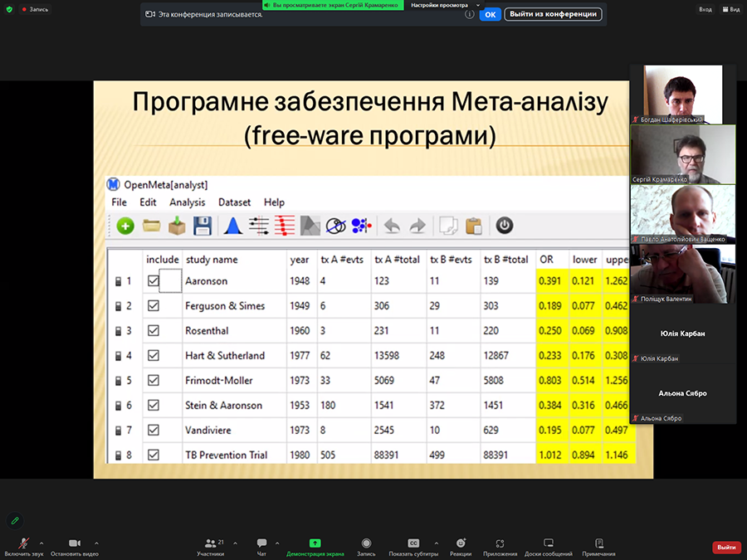The width and height of the screenshot is (747, 560).
Task: Click Выйти из конференции button
Action: [553, 14]
